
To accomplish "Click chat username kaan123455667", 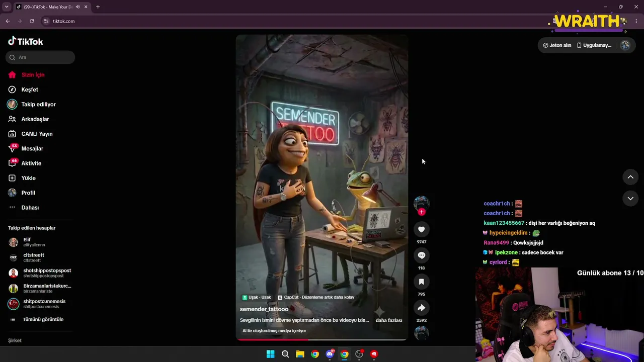I will [504, 223].
